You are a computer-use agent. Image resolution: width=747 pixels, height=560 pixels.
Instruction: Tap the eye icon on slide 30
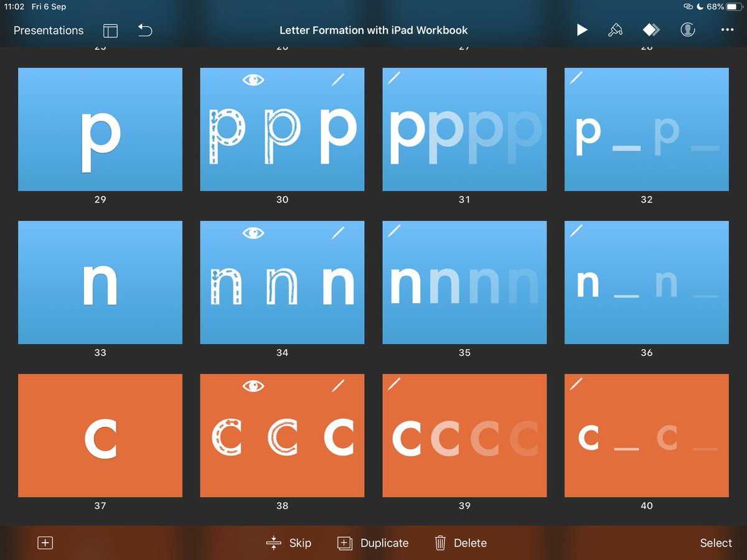point(253,80)
